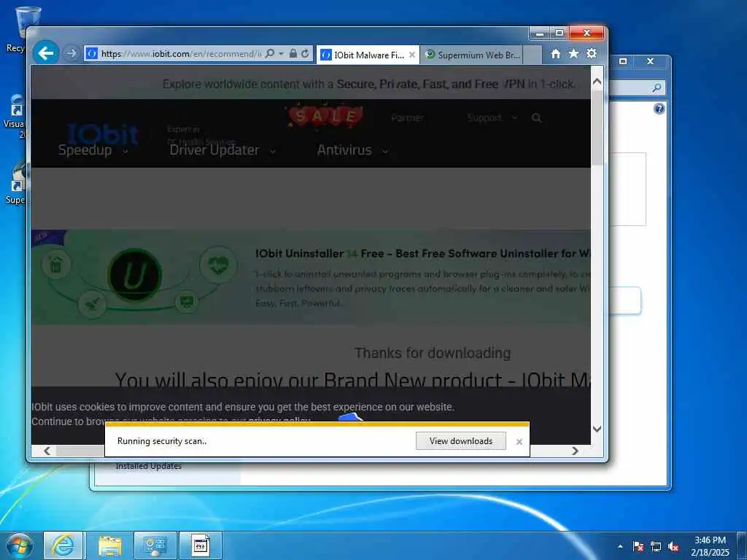Click the SALE hearts banner
Viewport: 747px width, 560px height.
(x=325, y=116)
